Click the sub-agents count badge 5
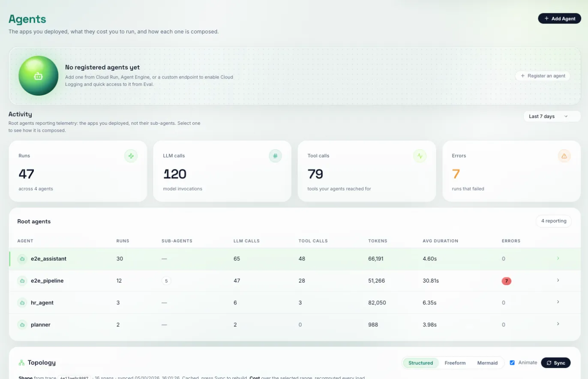Image resolution: width=588 pixels, height=379 pixels. [166, 281]
